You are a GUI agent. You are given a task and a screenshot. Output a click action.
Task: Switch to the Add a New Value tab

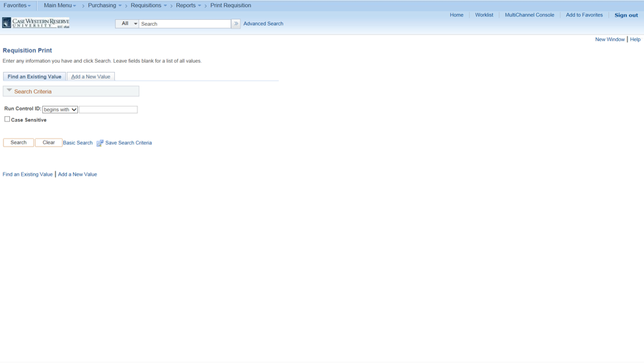[x=90, y=77]
